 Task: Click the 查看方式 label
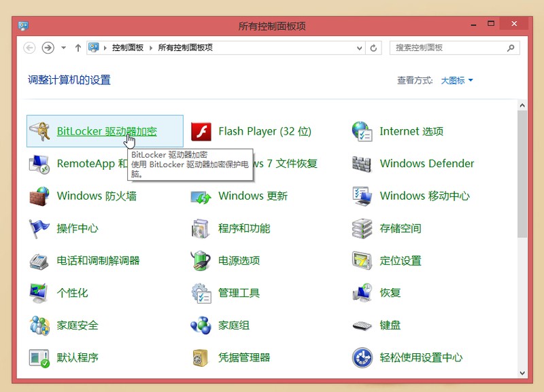point(415,80)
